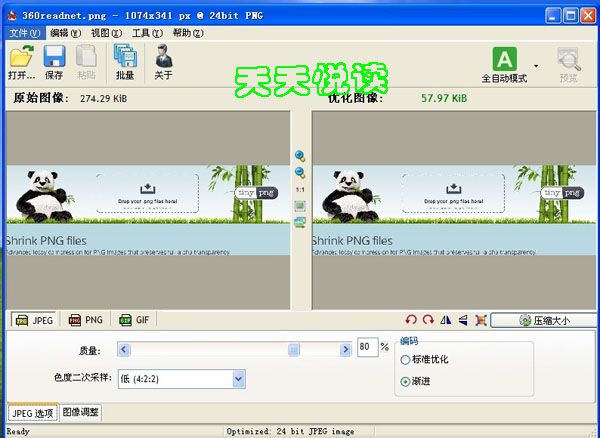Click the 274.29 KiB original size text

point(103,99)
